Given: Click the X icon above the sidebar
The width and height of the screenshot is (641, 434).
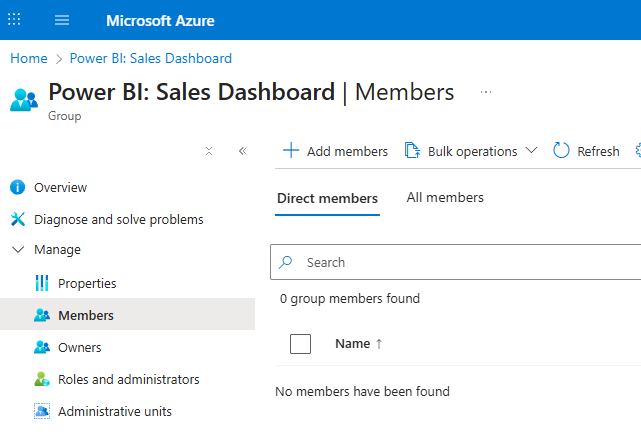Looking at the screenshot, I should pyautogui.click(x=209, y=151).
